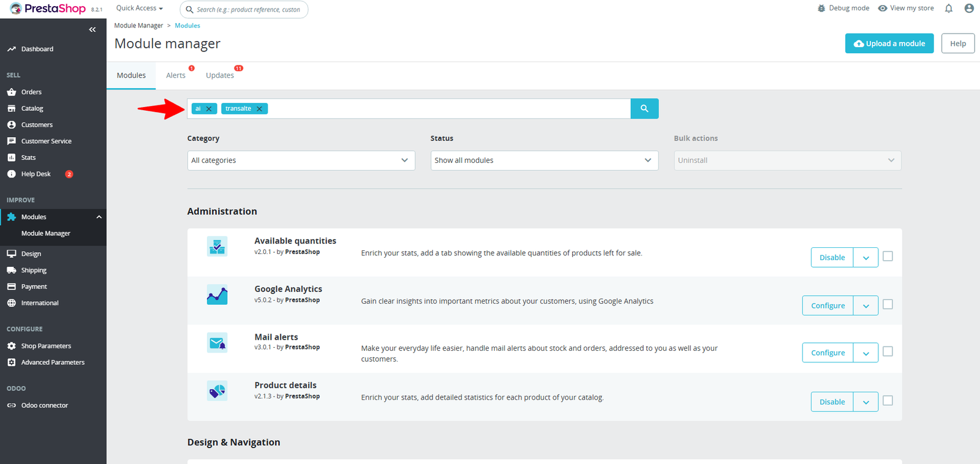Click the Odoo connector sidebar item
The height and width of the screenshot is (464, 980).
(44, 405)
